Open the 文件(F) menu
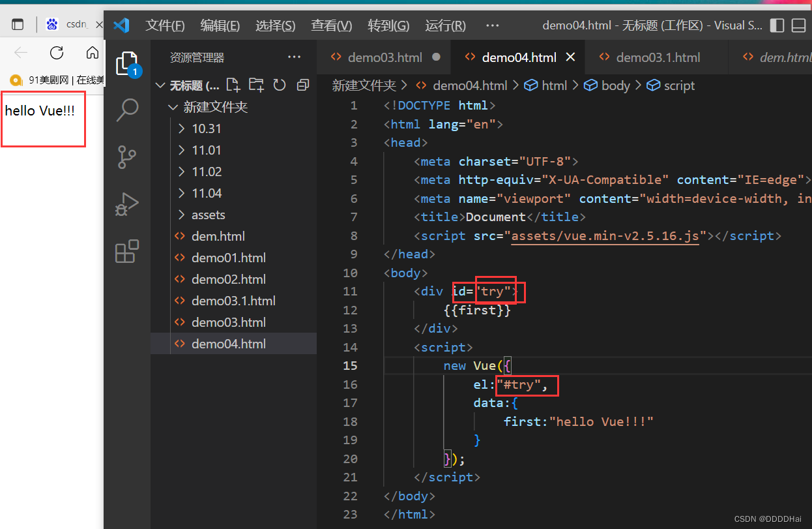 [165, 25]
